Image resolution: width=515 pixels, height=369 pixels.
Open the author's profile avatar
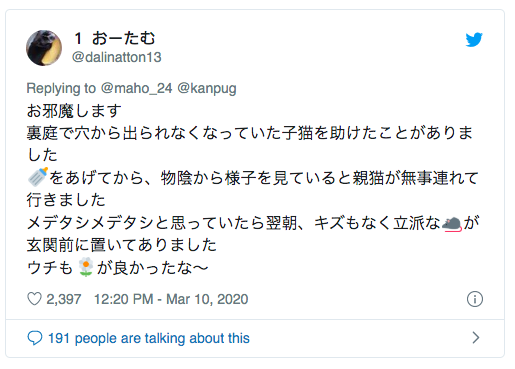[x=44, y=48]
